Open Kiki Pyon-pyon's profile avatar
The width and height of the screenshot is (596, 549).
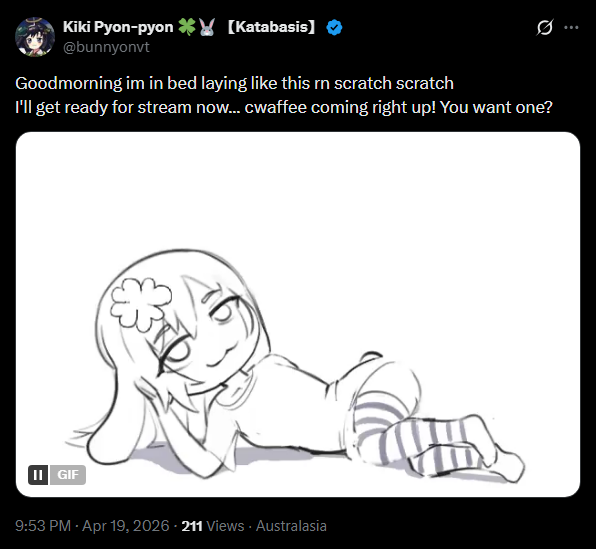click(x=35, y=37)
